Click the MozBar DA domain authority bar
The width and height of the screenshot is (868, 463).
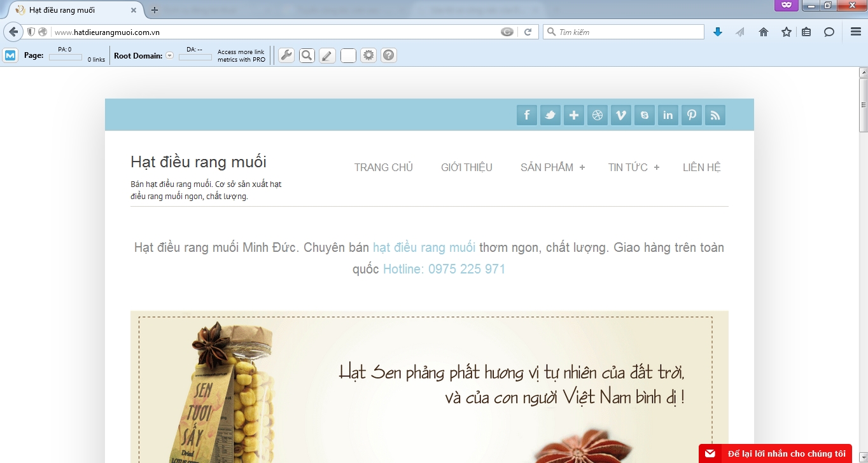[x=195, y=57]
